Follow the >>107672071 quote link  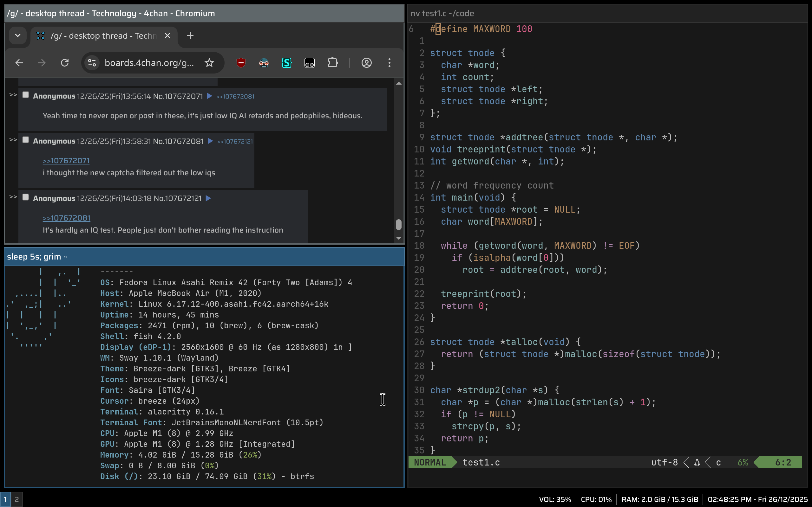[x=66, y=161]
